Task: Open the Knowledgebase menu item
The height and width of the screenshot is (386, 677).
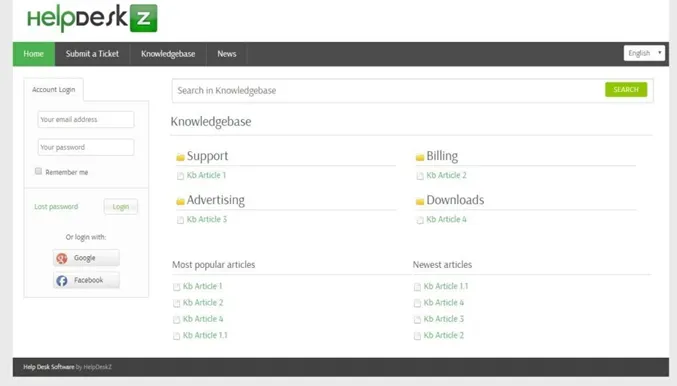Action: pyautogui.click(x=168, y=54)
